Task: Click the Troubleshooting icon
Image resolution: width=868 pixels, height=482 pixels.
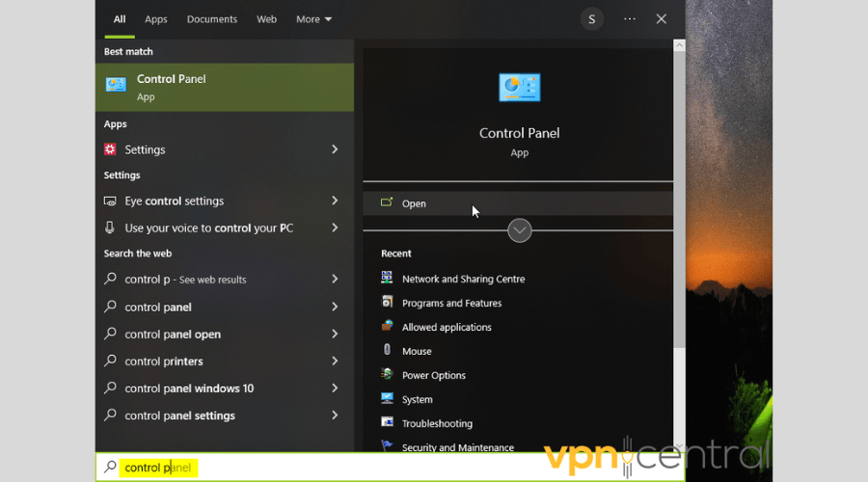Action: pyautogui.click(x=387, y=422)
